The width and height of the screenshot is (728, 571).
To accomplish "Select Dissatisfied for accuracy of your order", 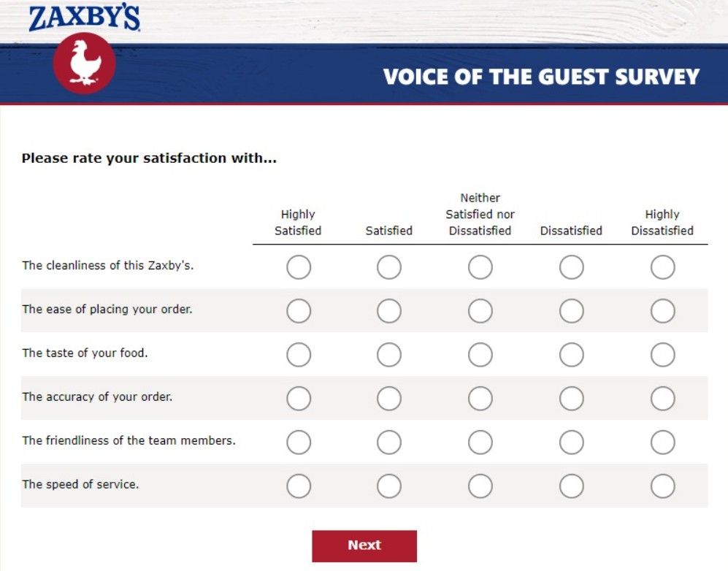I will tap(571, 399).
